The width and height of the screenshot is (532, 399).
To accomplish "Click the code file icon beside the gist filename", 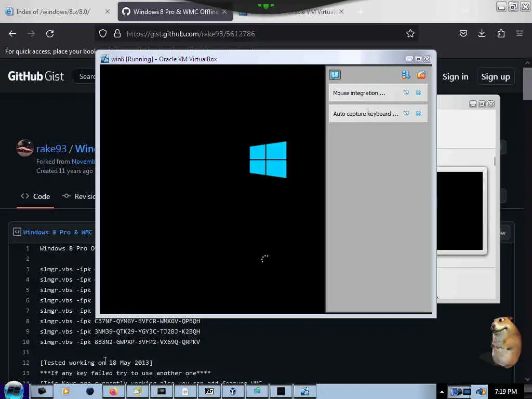I will pos(17,232).
